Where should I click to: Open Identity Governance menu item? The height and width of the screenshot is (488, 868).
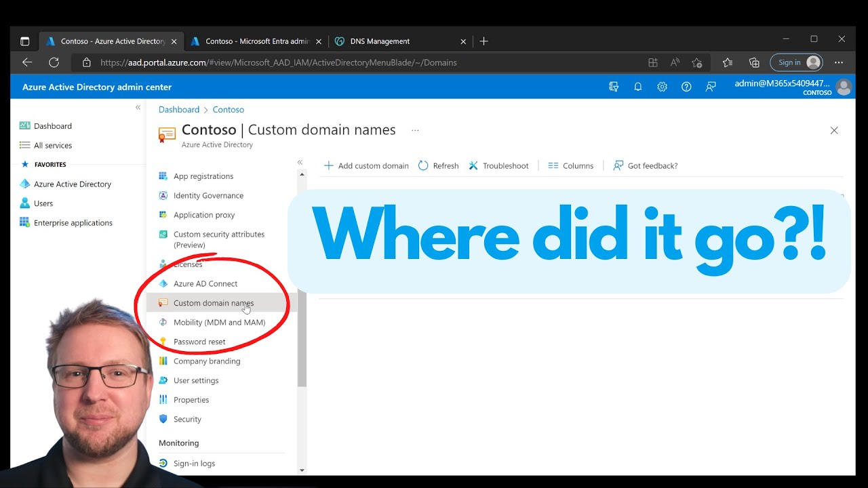click(208, 196)
